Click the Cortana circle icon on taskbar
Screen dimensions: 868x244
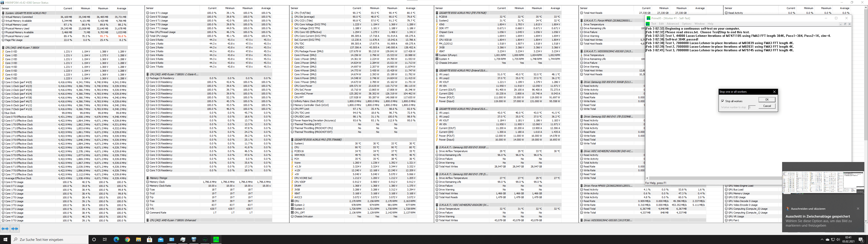point(94,240)
